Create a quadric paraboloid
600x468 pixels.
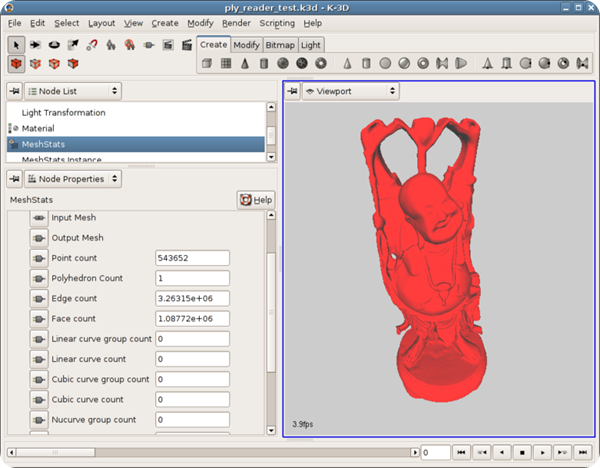461,63
